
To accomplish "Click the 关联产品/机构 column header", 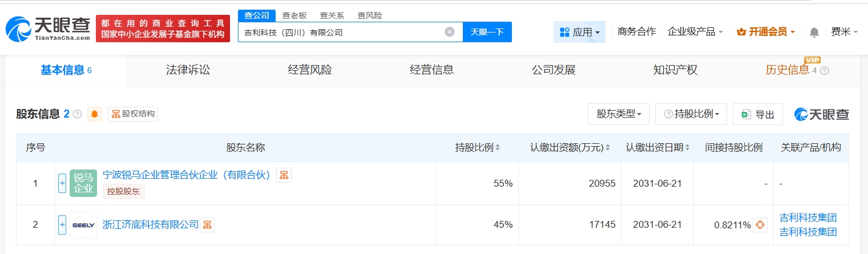I will [x=811, y=148].
